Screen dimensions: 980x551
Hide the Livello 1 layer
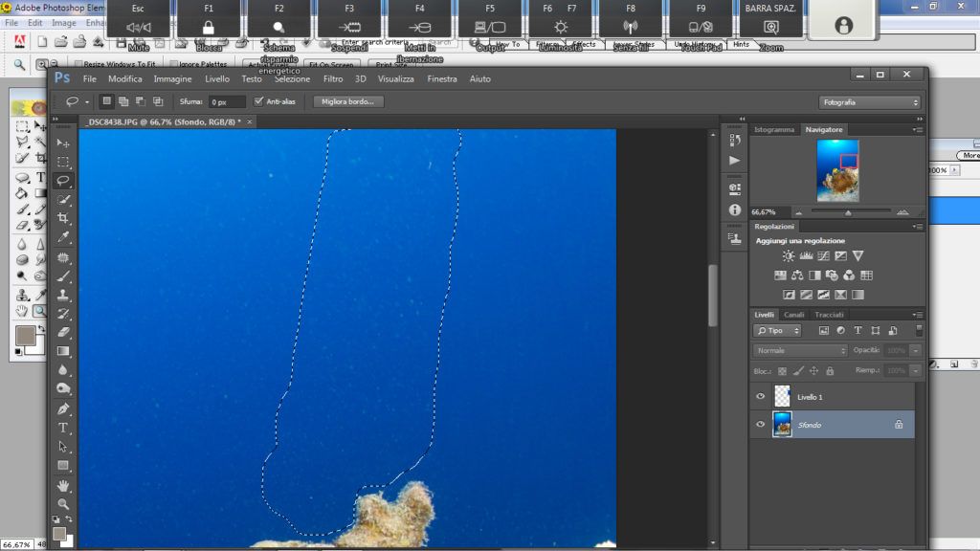[x=761, y=396]
